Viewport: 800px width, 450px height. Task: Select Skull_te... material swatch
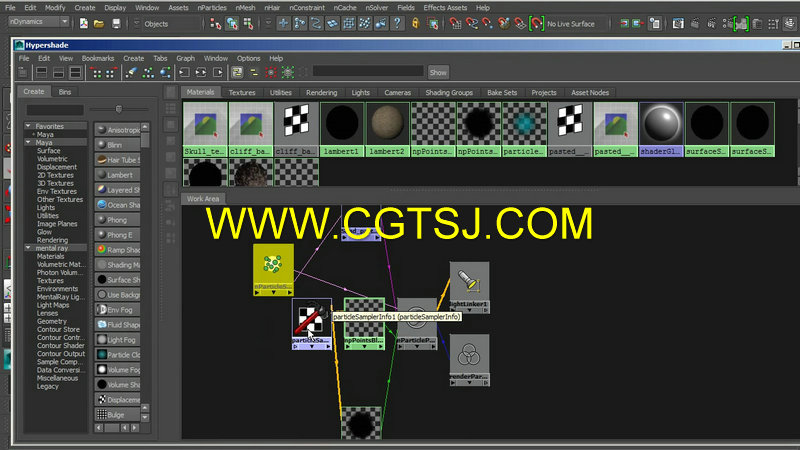(205, 129)
